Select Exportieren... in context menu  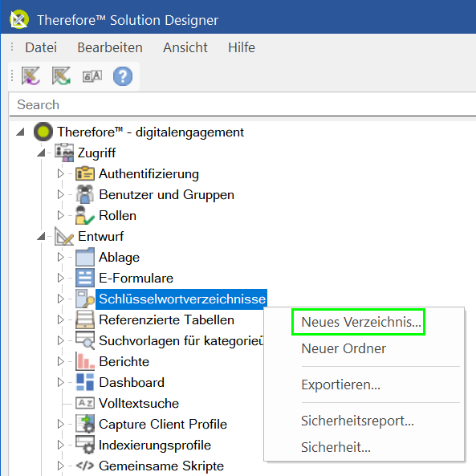(340, 384)
